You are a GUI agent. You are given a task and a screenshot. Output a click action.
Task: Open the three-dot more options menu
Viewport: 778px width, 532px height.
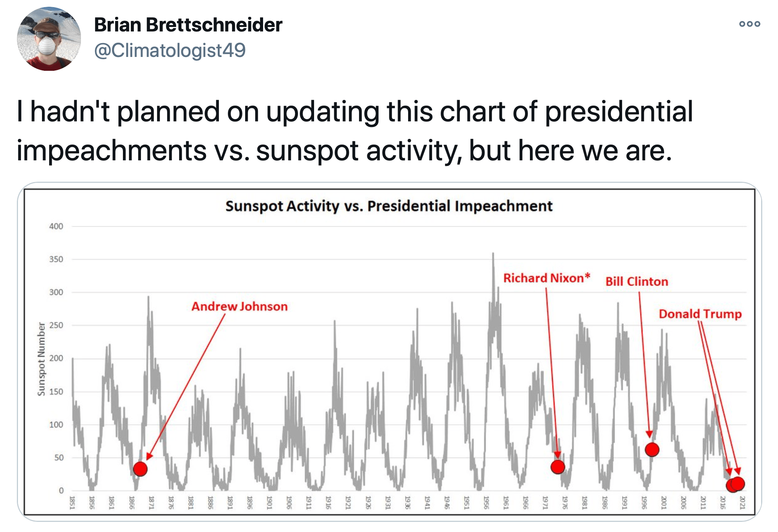pos(750,24)
